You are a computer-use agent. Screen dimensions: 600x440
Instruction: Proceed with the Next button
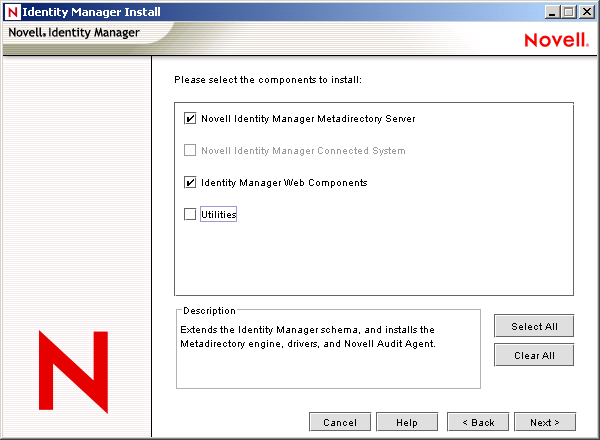tap(547, 422)
